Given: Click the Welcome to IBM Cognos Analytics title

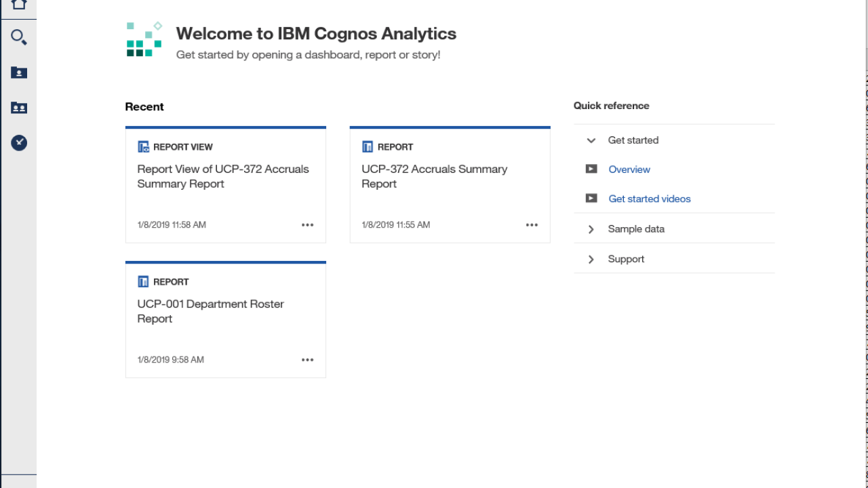Looking at the screenshot, I should [x=316, y=33].
